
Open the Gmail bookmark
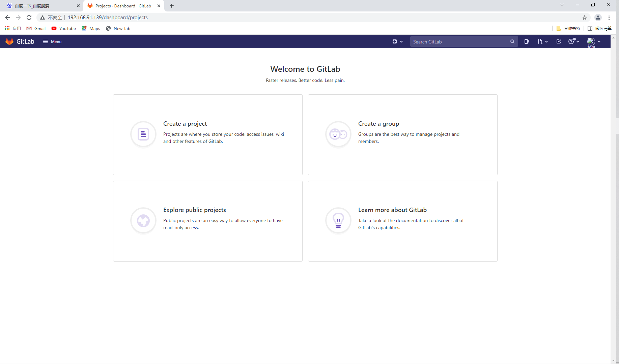(36, 28)
